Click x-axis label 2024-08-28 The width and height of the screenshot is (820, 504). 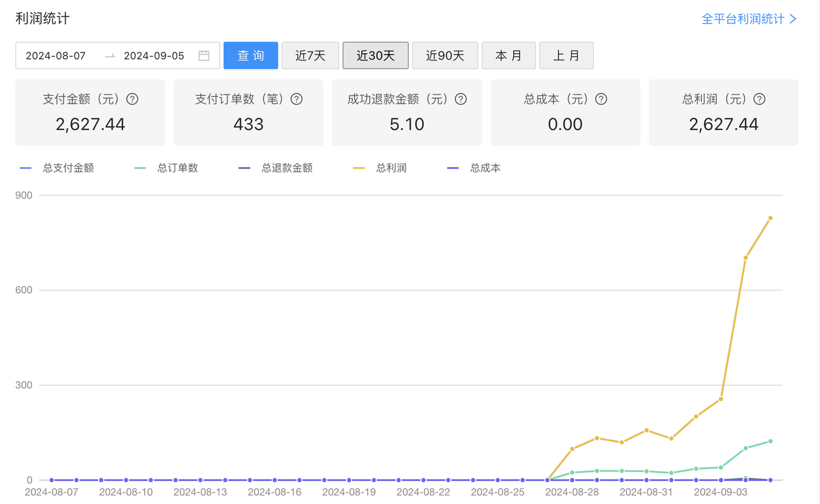pos(571,492)
